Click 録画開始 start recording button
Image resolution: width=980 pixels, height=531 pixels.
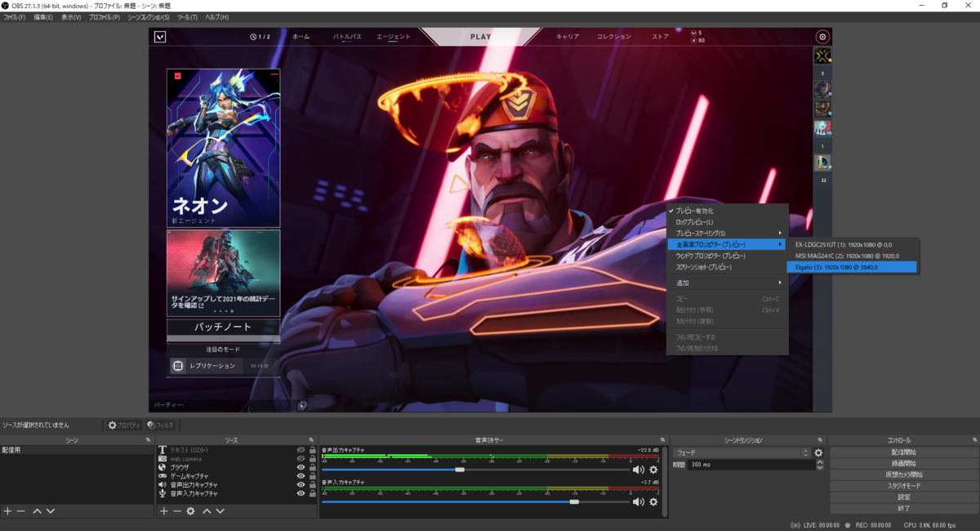click(x=903, y=463)
